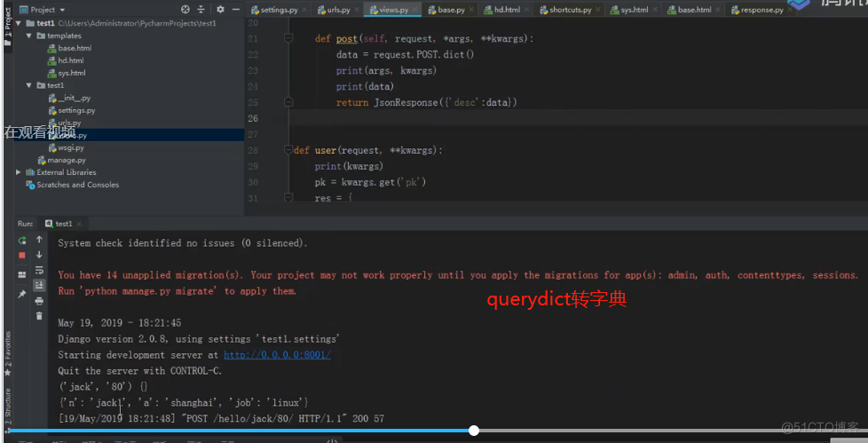The width and height of the screenshot is (868, 443).
Task: Stop the running test1 server
Action: 22,256
